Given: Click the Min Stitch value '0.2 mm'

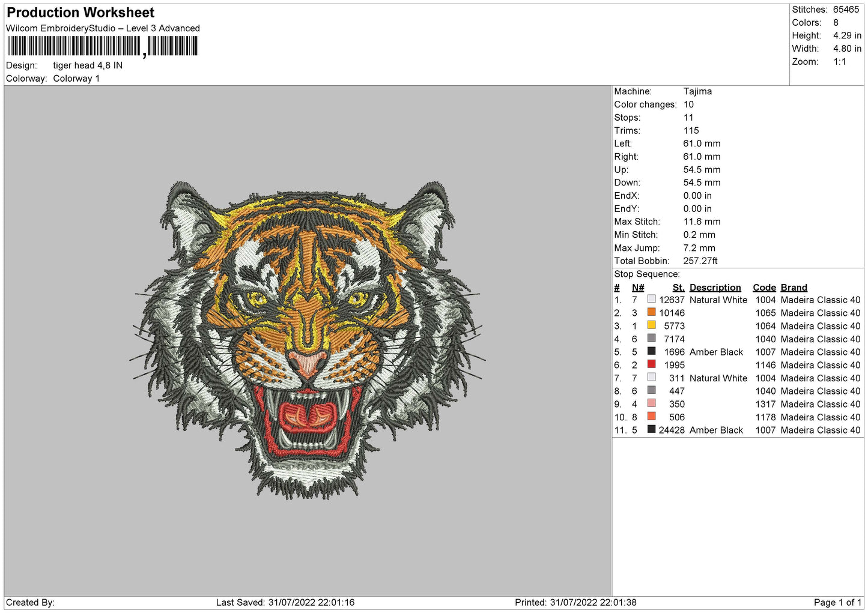Looking at the screenshot, I should pyautogui.click(x=699, y=235).
